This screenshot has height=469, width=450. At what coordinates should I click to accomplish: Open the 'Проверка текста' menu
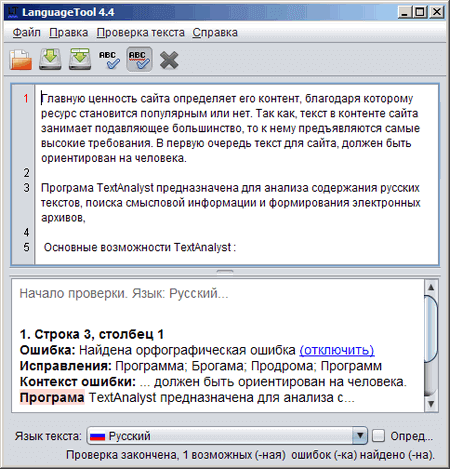pos(140,32)
